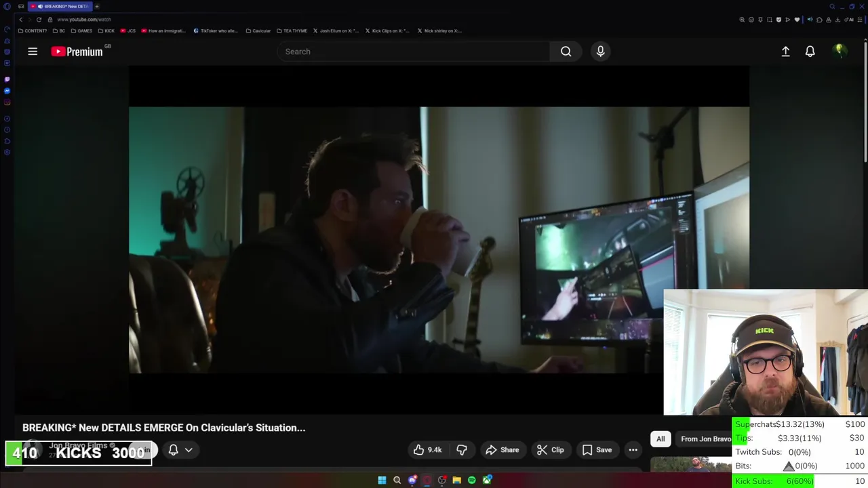Open the Windows Start menu
This screenshot has height=488, width=868.
tap(382, 480)
